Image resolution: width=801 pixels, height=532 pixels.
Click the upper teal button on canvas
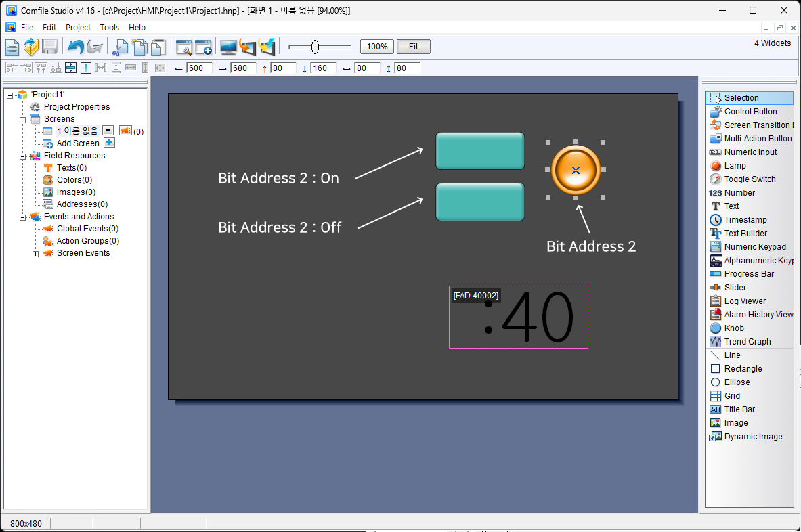(479, 150)
